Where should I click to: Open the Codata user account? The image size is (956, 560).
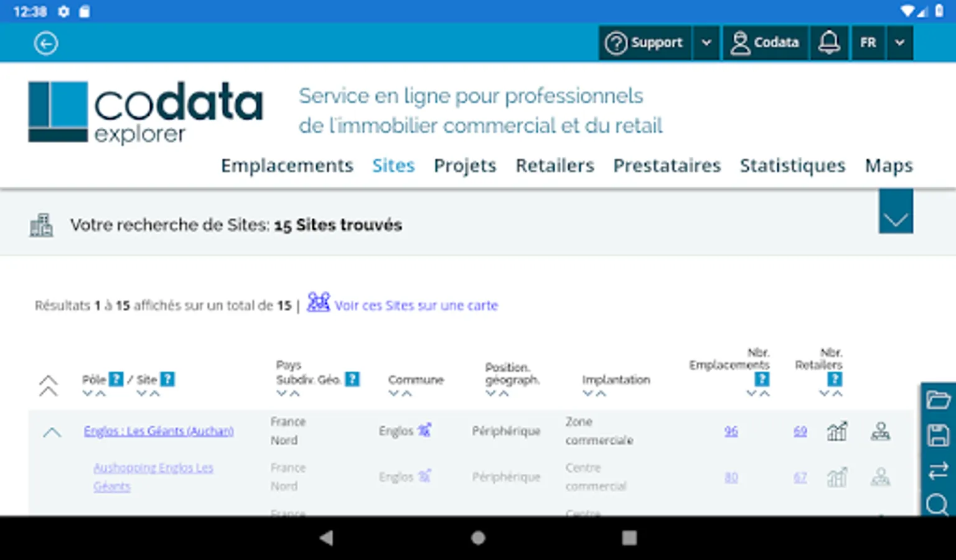point(766,42)
